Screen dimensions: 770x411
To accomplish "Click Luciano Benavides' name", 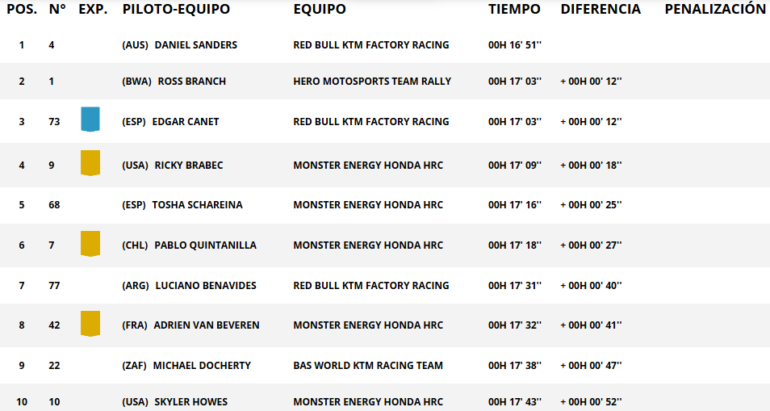I will pos(205,285).
